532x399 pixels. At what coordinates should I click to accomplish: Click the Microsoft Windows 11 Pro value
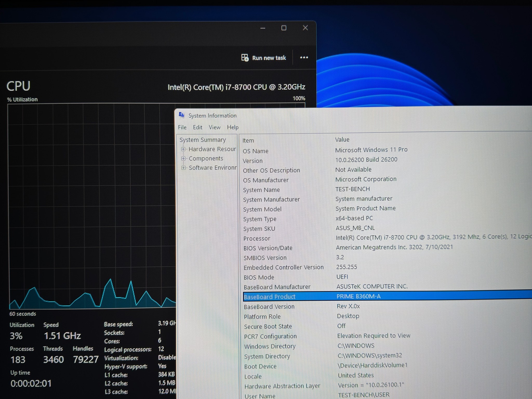click(371, 150)
